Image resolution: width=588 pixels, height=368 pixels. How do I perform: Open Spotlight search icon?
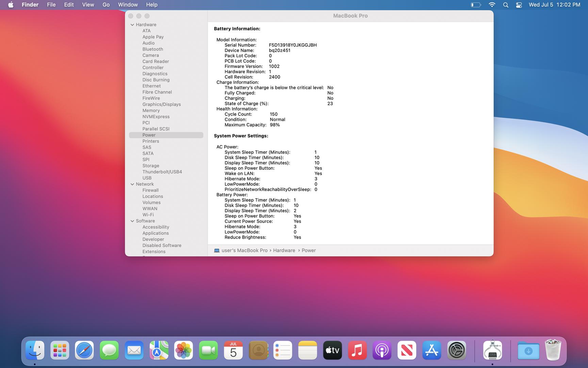coord(506,5)
